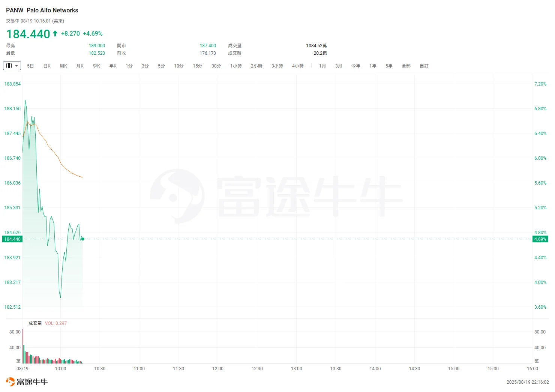Click the current price marker dot on chart

point(82,239)
